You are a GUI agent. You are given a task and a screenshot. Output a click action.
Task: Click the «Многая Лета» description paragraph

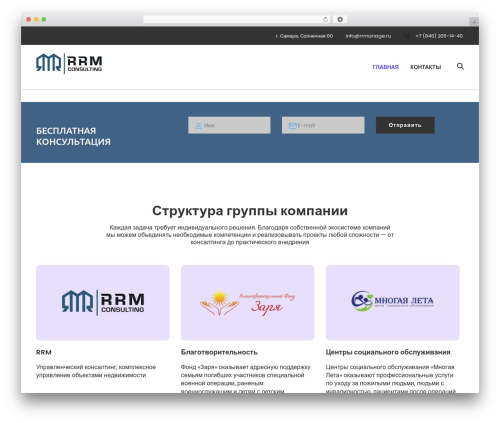391,379
